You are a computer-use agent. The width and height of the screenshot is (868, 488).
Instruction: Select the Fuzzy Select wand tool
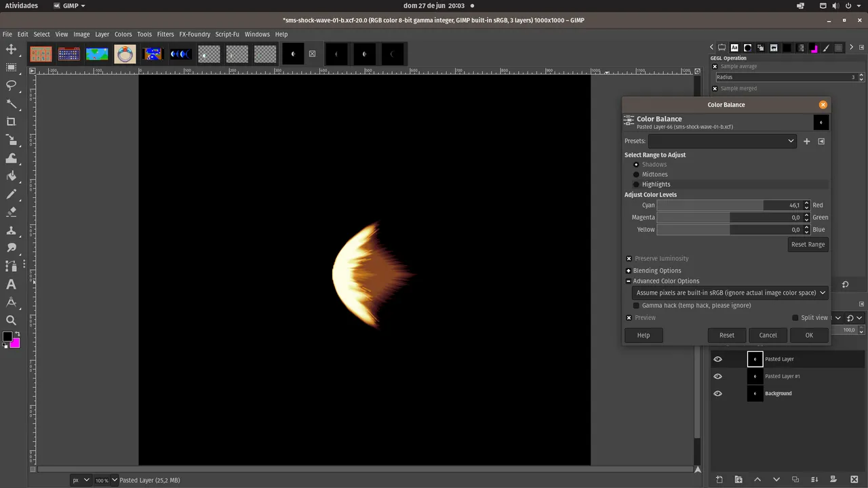[12, 104]
